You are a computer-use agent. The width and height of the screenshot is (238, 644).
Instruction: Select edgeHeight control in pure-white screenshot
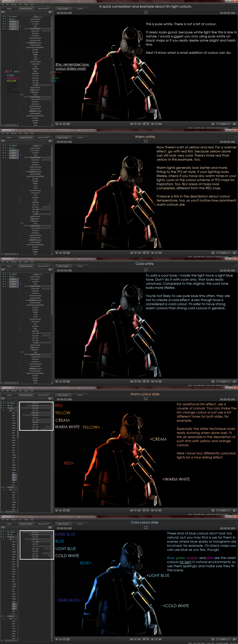pos(35,73)
